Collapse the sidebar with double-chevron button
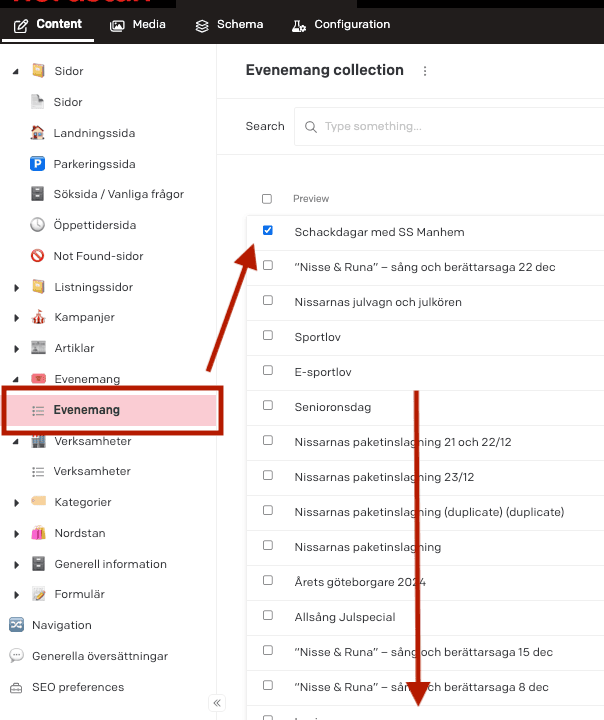 [216, 703]
